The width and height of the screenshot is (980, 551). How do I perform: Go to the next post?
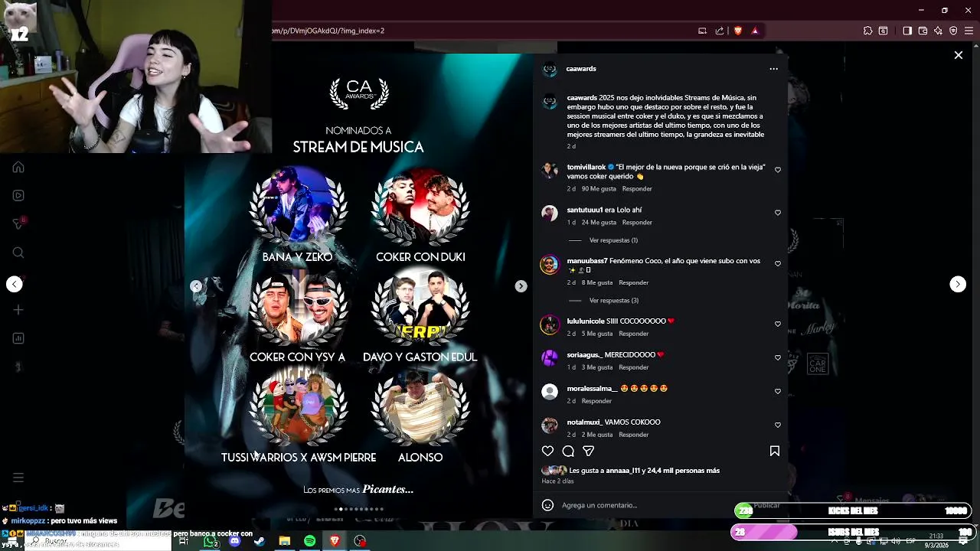tap(958, 284)
